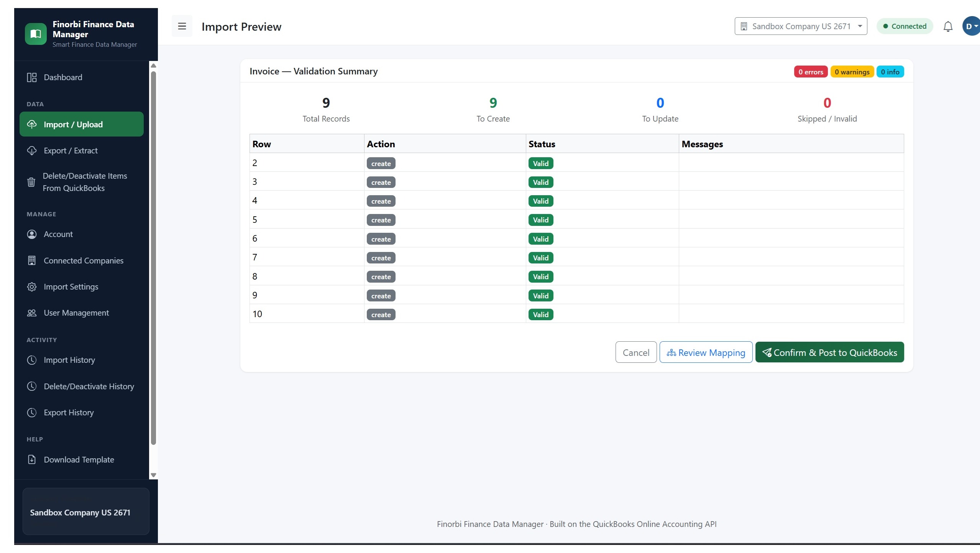Viewport: 980px width, 553px height.
Task: Open Delete/Deactivate Items From QuickBooks
Action: pos(82,182)
